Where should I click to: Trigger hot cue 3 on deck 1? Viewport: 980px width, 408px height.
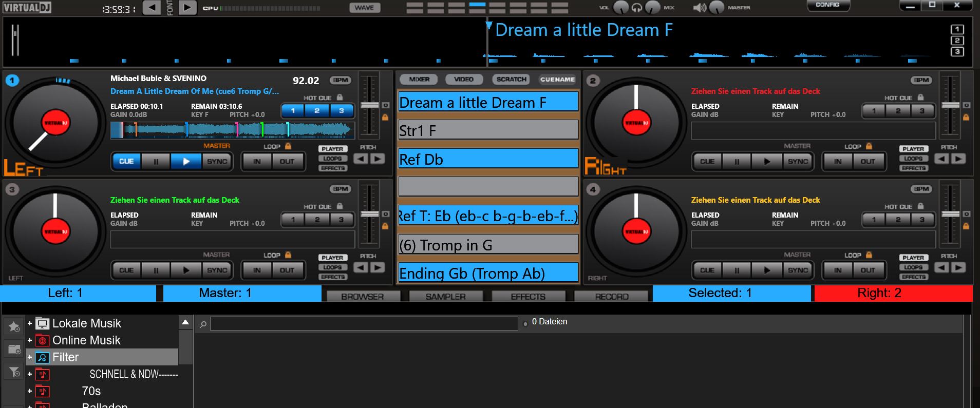[x=341, y=110]
